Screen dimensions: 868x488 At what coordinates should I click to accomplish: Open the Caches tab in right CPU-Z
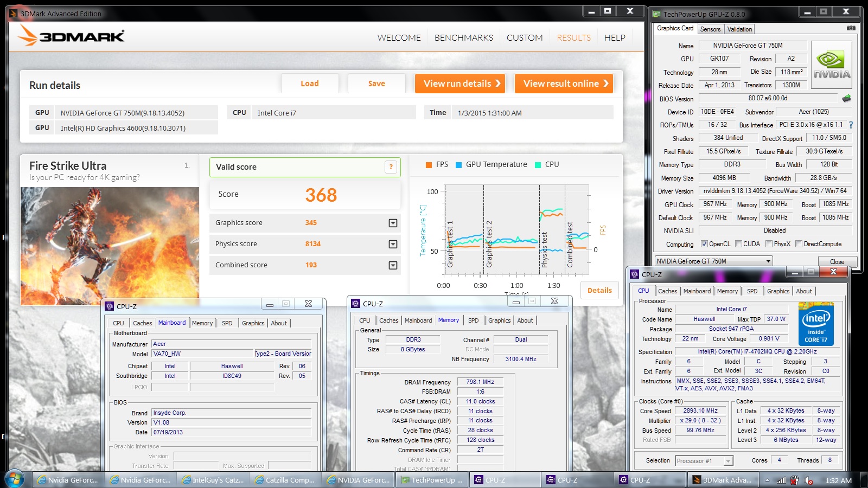click(x=667, y=291)
